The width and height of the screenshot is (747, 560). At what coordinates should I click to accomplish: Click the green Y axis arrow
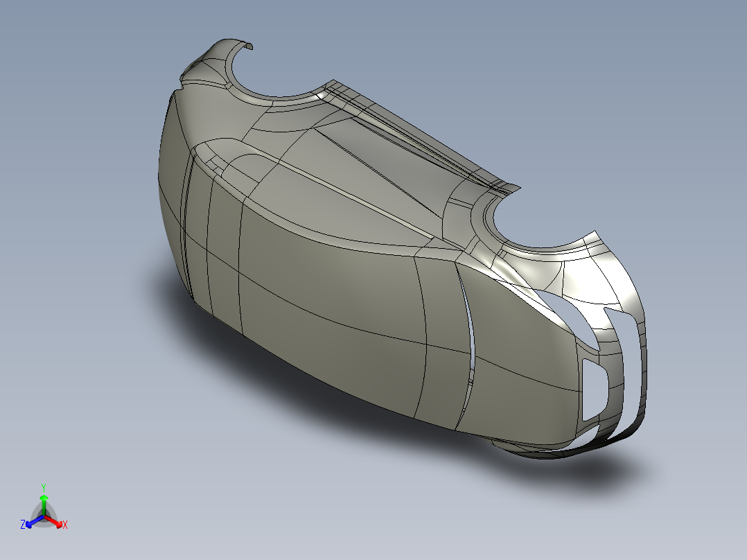[x=44, y=505]
